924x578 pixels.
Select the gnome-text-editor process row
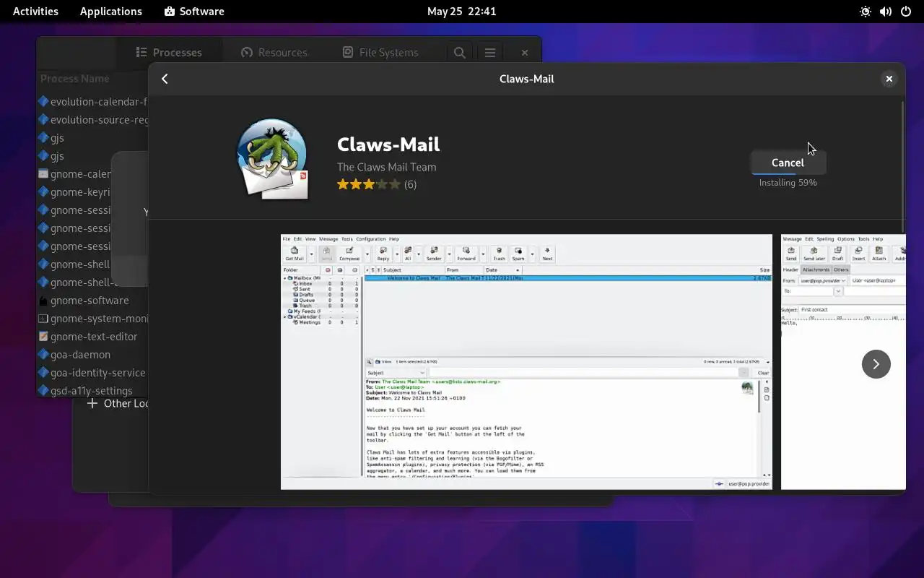click(x=92, y=337)
